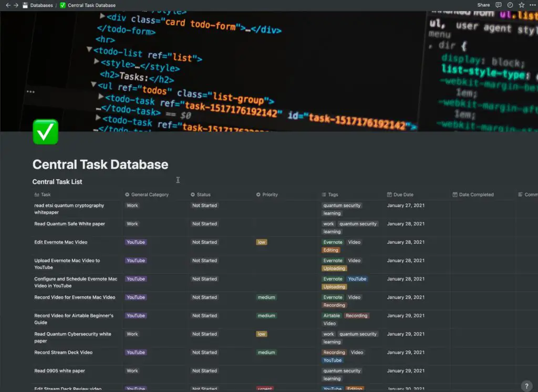The image size is (538, 392).
Task: Click YouTube category for Edit Evernote Mac Video
Action: pos(136,242)
